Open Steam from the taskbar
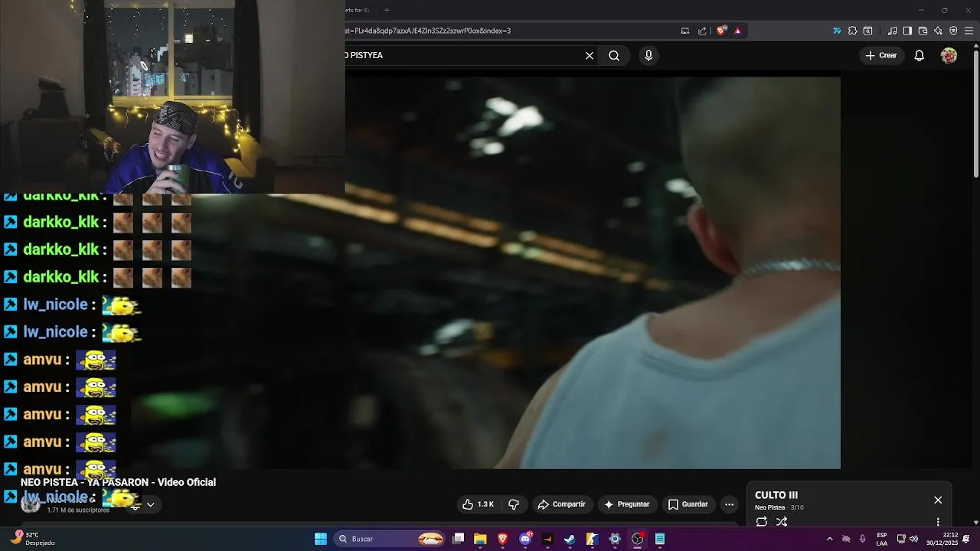 (x=570, y=539)
